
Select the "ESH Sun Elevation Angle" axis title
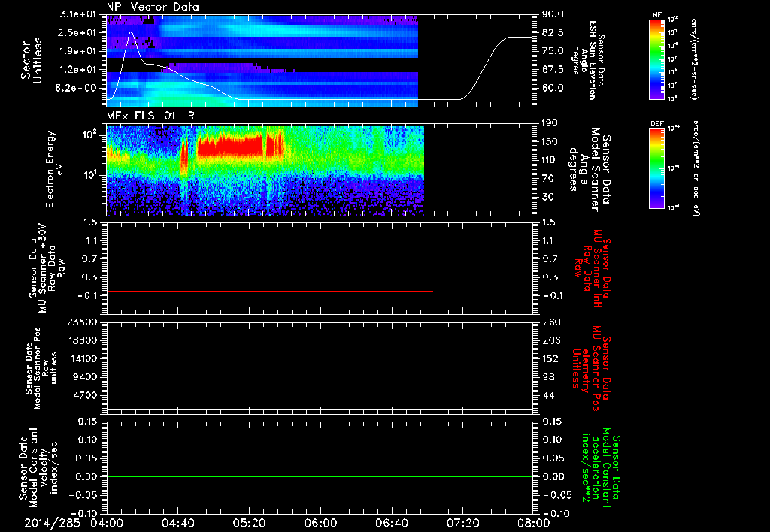tap(588, 60)
